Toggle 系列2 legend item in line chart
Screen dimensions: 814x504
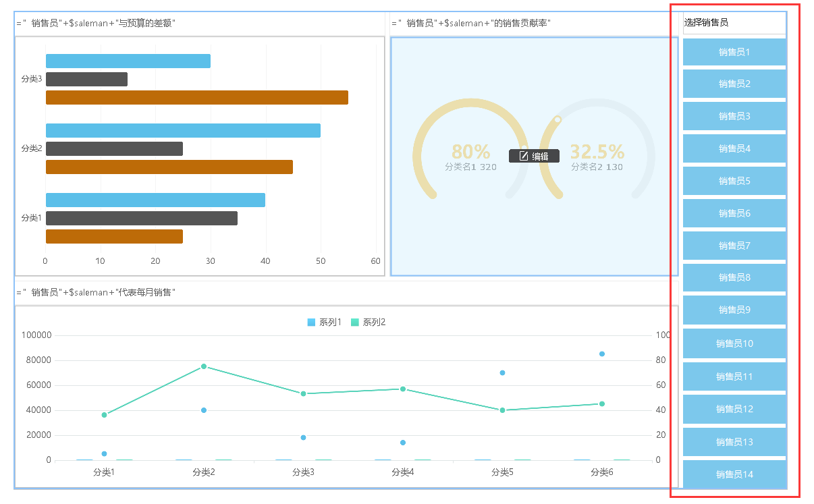(x=369, y=323)
